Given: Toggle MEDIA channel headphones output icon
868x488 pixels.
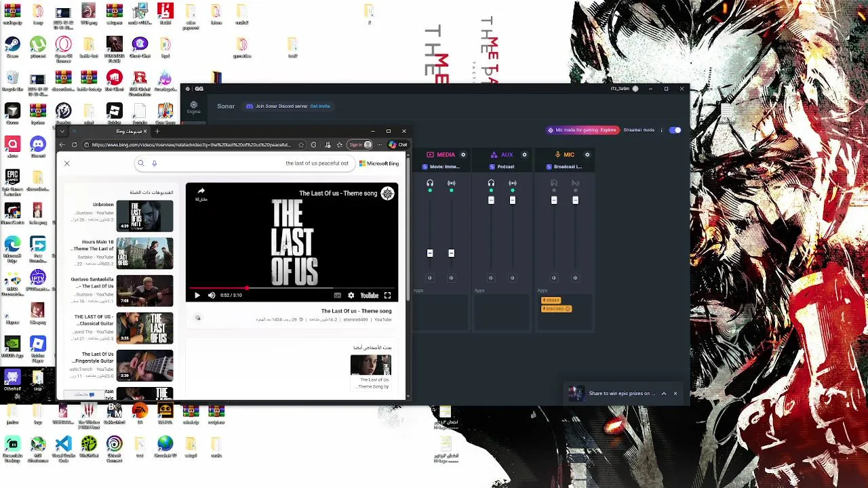Looking at the screenshot, I should point(430,183).
